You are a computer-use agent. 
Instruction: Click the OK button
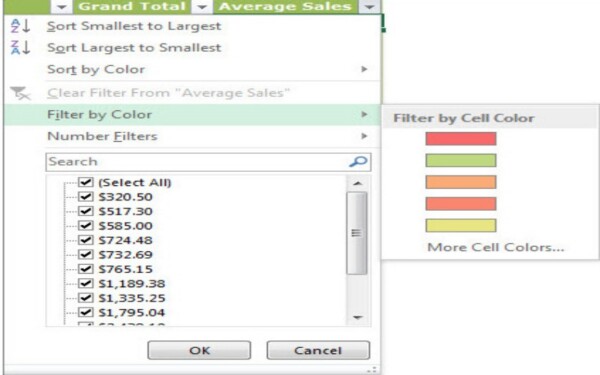[199, 350]
